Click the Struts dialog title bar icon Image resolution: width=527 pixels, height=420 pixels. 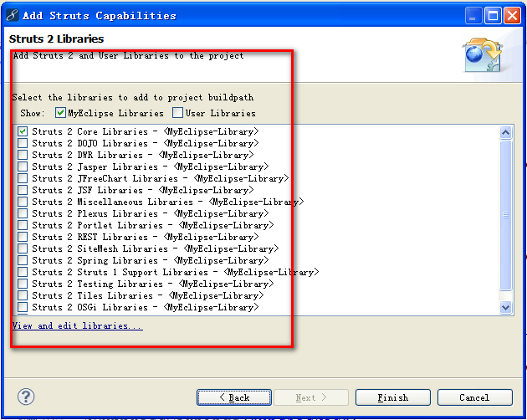[12, 15]
